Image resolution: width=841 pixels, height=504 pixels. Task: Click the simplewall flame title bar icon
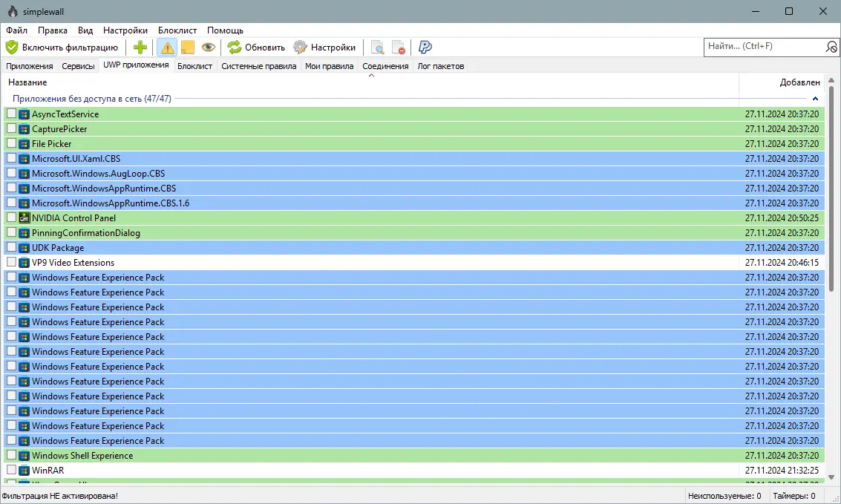pyautogui.click(x=13, y=11)
